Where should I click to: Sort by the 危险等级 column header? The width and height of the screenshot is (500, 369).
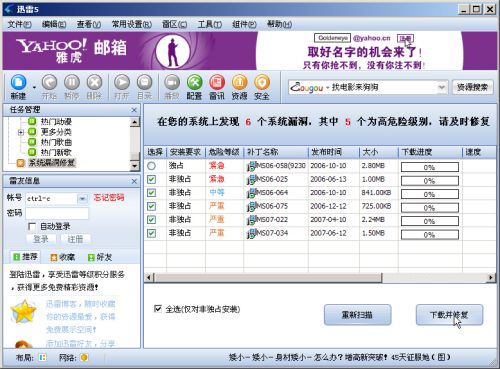[x=224, y=152]
